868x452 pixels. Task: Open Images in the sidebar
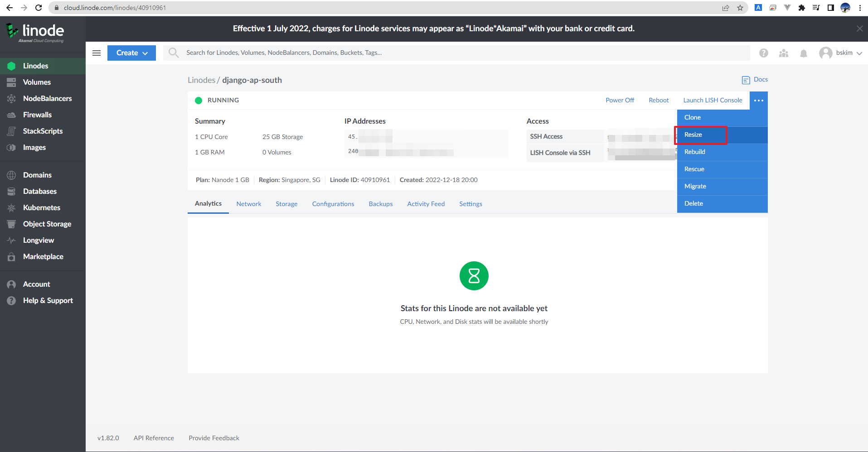43,147
